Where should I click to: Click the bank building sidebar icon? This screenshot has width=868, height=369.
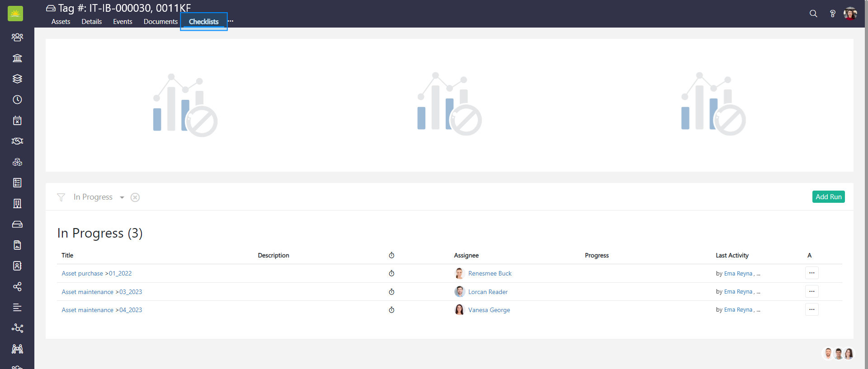point(17,58)
